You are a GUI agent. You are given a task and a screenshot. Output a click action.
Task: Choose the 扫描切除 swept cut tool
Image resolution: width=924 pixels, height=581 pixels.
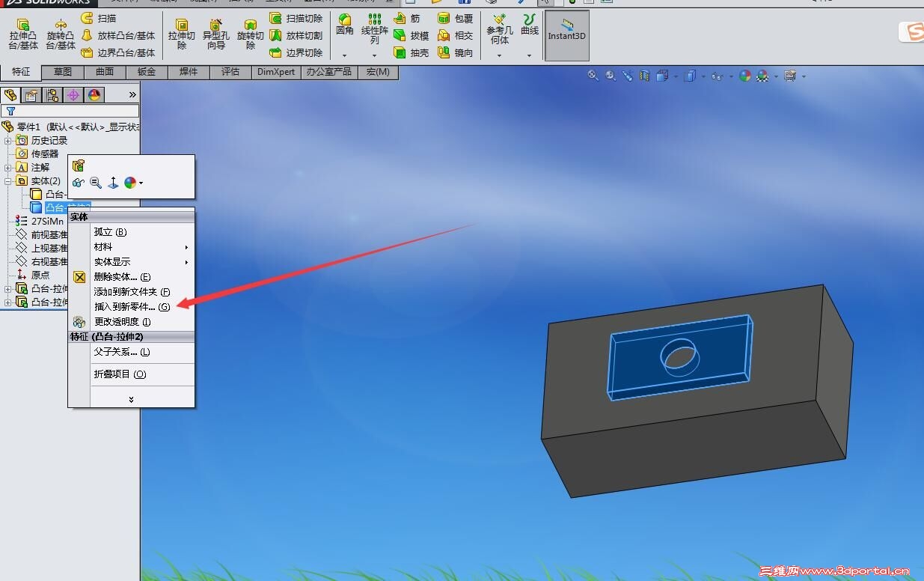pos(296,18)
